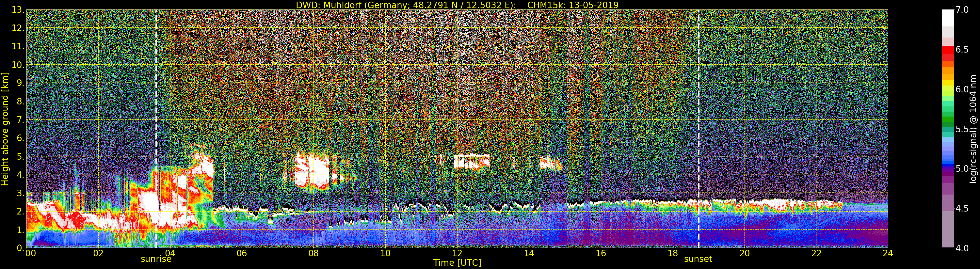The height and width of the screenshot is (269, 980).
Task: Click the 'Time [UTC]' axis label
Action: (x=457, y=263)
